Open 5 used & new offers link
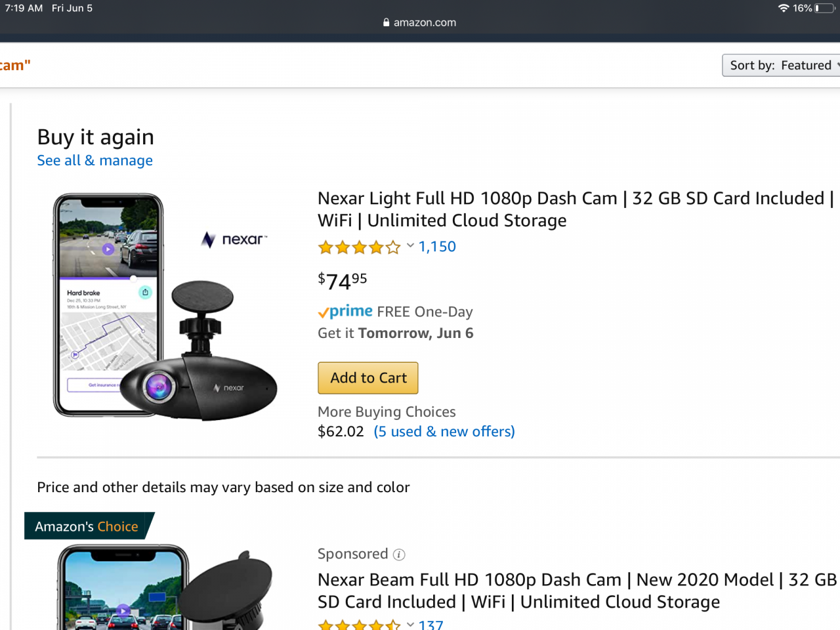Screen dimensions: 840x630 pyautogui.click(x=444, y=432)
